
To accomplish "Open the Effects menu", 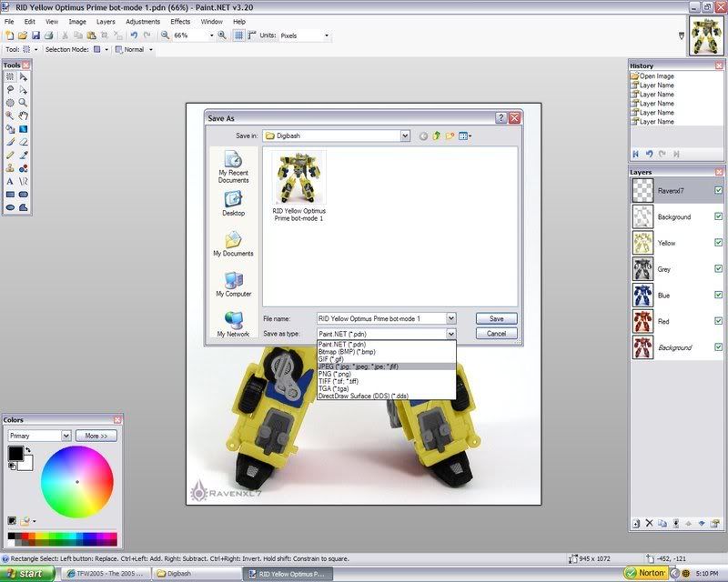I will (180, 21).
